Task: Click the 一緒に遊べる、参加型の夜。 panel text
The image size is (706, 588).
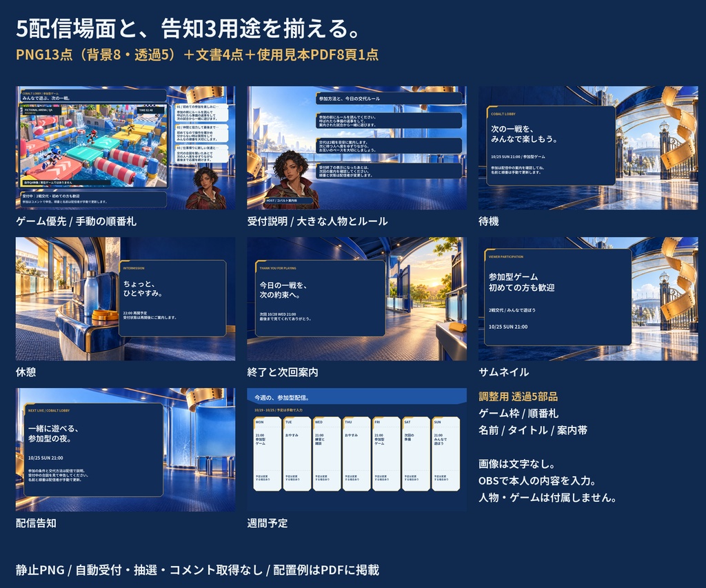Action: click(54, 433)
